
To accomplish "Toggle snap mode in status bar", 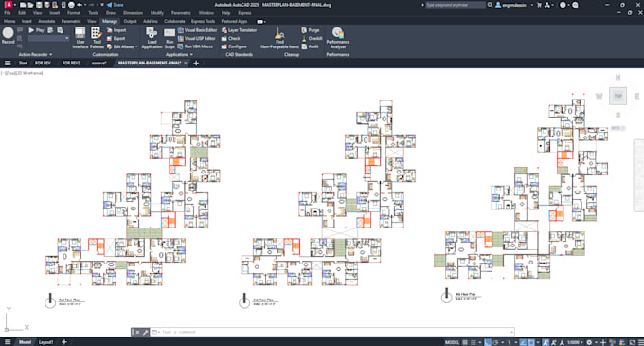I will [474, 342].
